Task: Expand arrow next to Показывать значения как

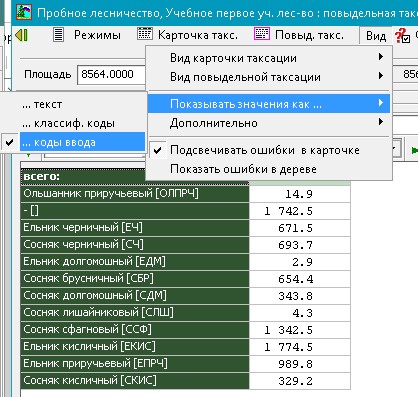Action: [381, 103]
